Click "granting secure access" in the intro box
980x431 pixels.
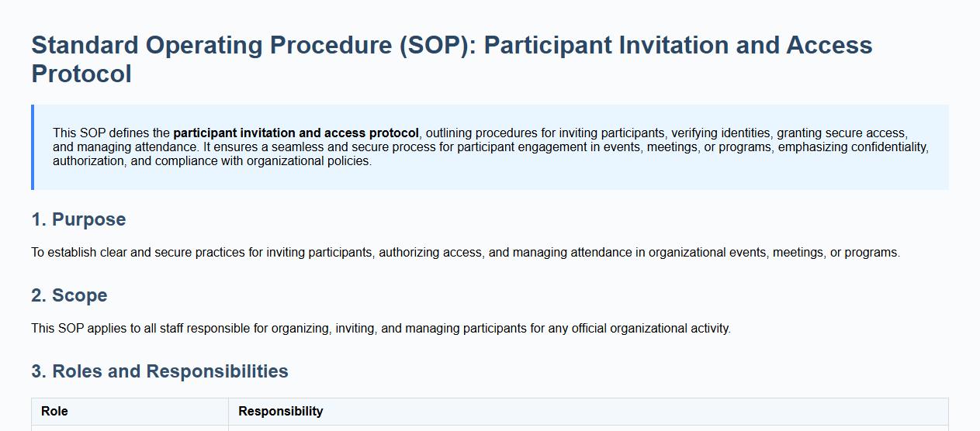coord(841,133)
